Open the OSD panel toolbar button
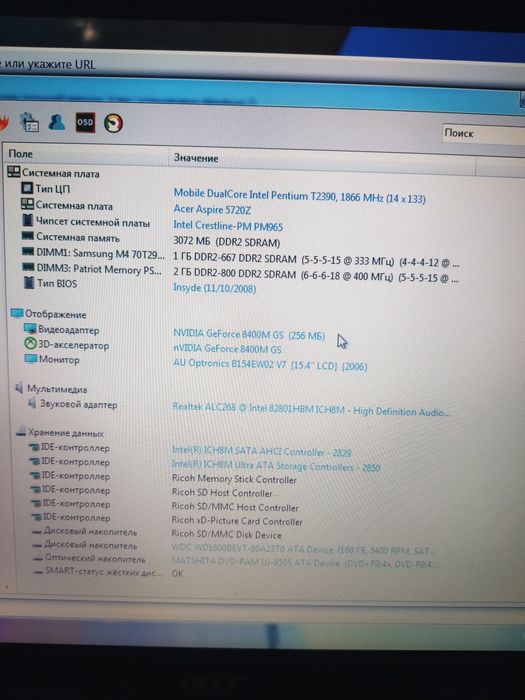The width and height of the screenshot is (525, 700). [x=85, y=122]
